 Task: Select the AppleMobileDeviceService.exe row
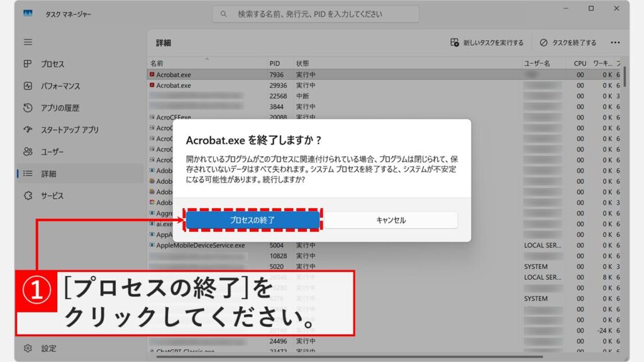click(x=384, y=245)
